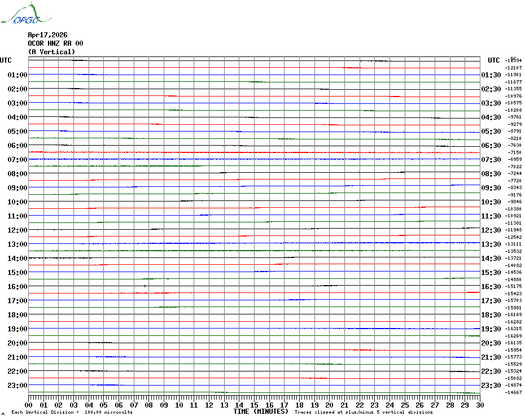Click minute 00 on the time axis
This screenshot has width=525, height=420.
tap(29, 405)
